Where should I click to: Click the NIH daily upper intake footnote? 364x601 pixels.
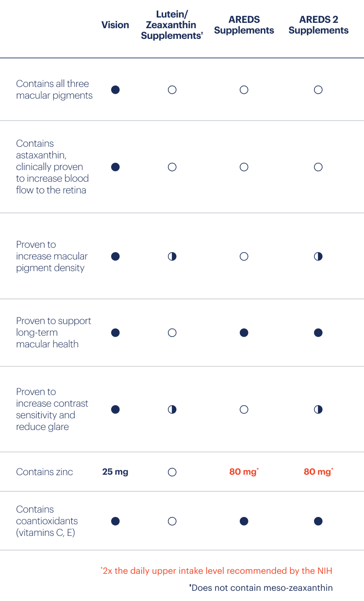[217, 570]
